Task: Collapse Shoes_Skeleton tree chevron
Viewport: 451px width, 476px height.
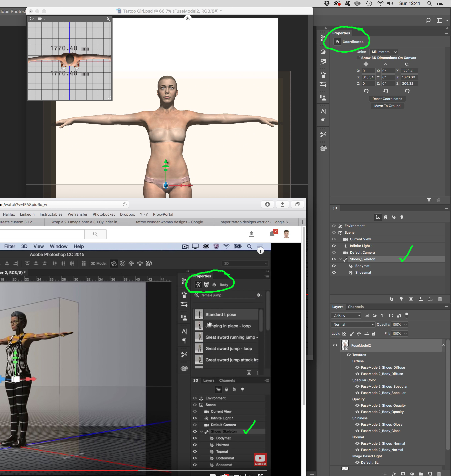Action: [340, 259]
